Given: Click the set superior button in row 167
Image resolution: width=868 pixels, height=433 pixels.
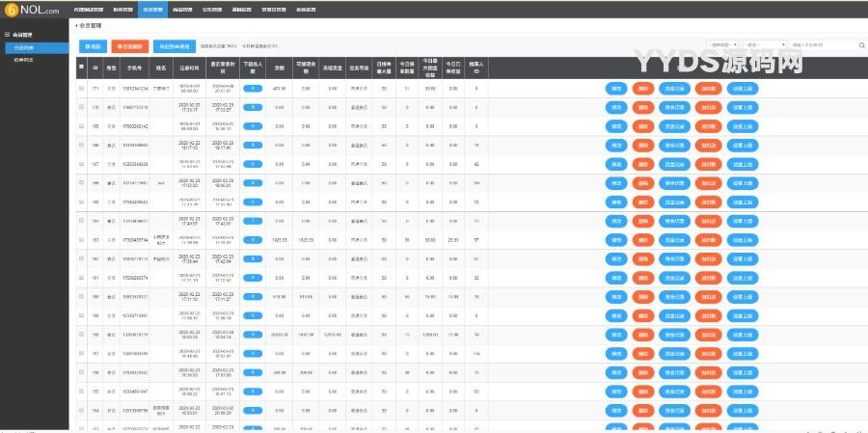Looking at the screenshot, I should pyautogui.click(x=743, y=164).
